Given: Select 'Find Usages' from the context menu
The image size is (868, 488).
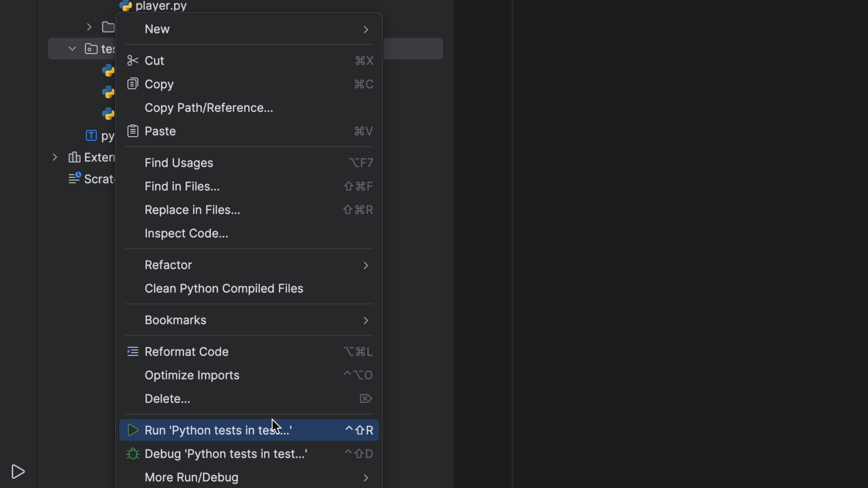Looking at the screenshot, I should 179,163.
